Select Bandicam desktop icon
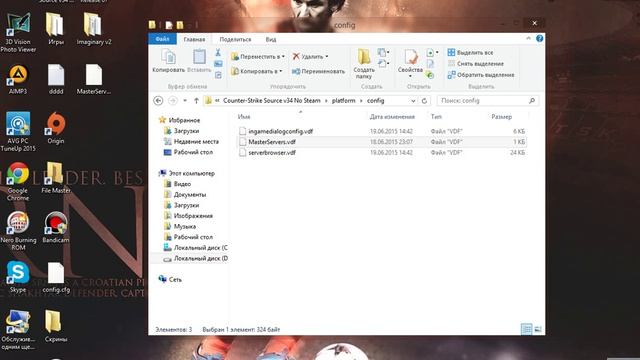This screenshot has width=640, height=360. 56,228
